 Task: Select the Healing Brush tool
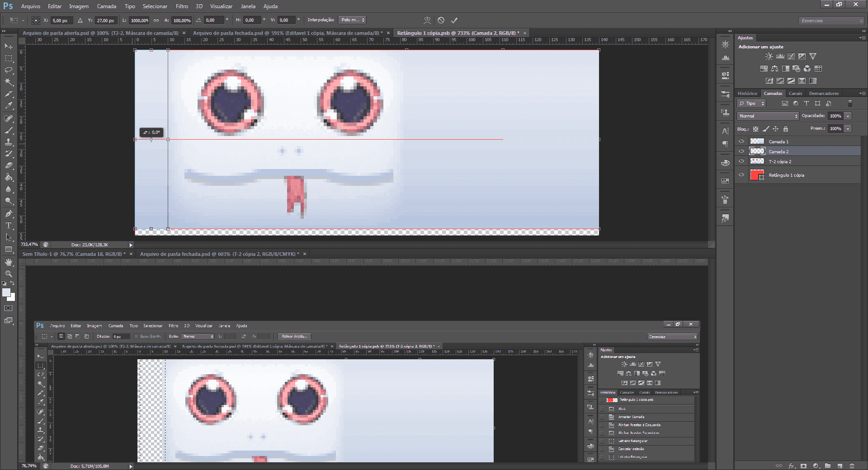click(9, 118)
